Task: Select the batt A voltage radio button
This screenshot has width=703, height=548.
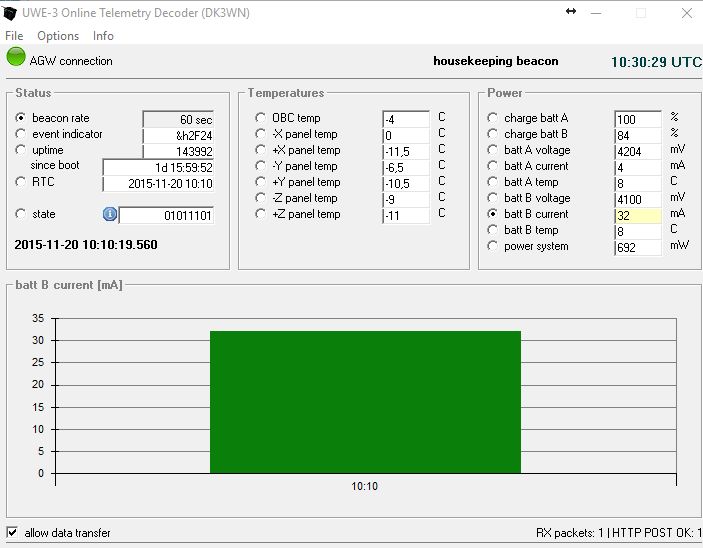Action: 492,150
